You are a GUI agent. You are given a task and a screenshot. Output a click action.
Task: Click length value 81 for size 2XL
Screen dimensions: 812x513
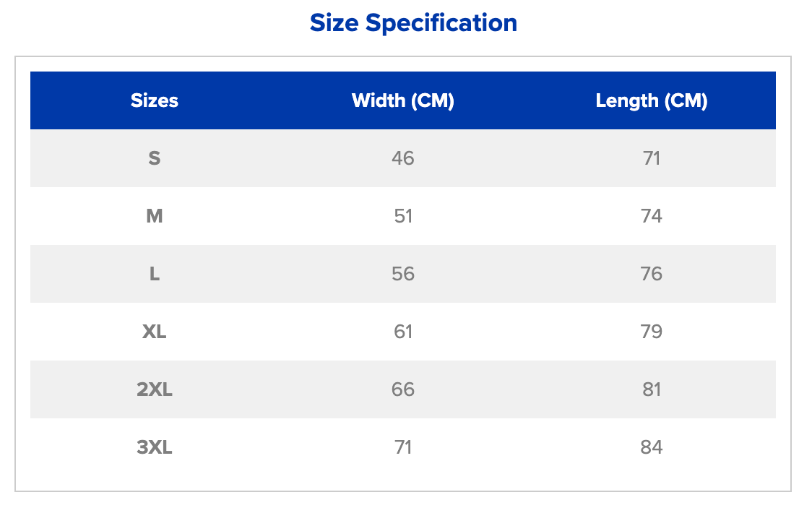coord(652,389)
